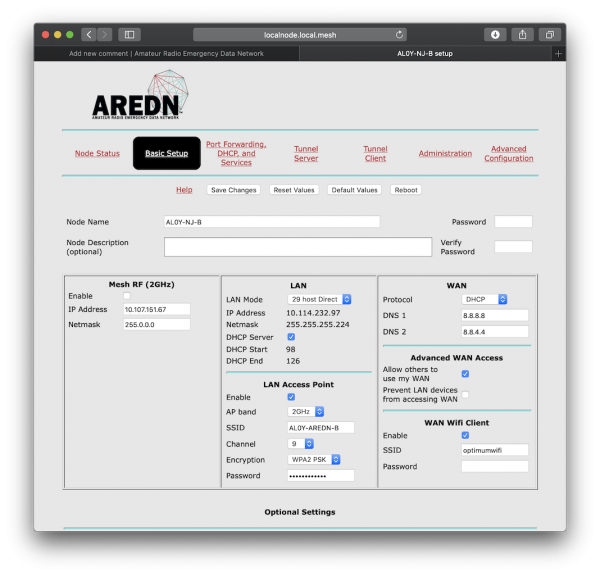The image size is (600, 576).
Task: Click LAN Netmask 255.255.255.224 text
Action: tap(318, 325)
